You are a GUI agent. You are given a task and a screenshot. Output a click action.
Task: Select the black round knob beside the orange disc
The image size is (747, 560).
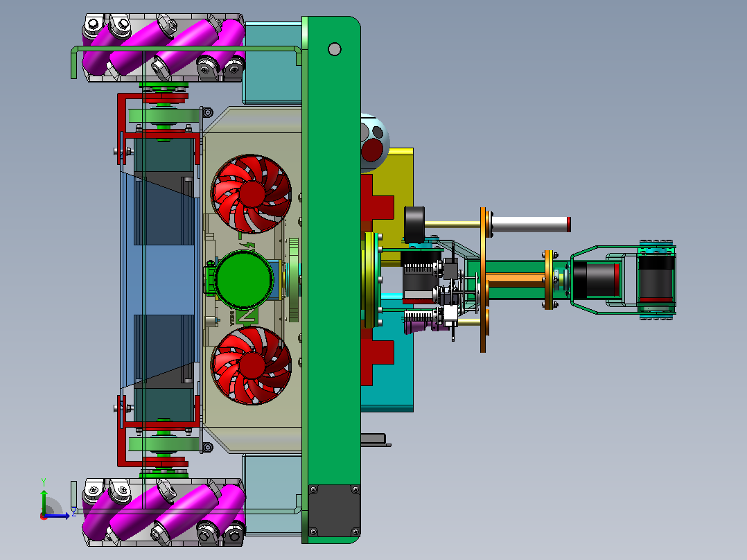414,225
